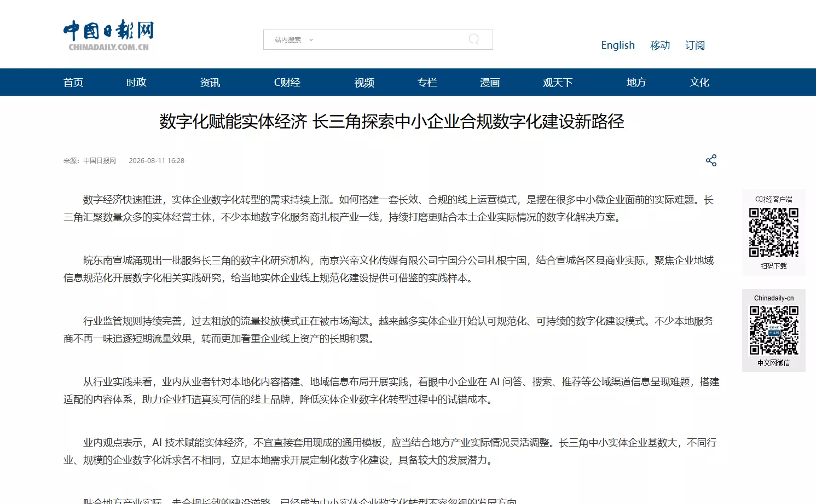Click paragraph starting 从行业实践来看
Image resolution: width=816 pixels, height=504 pixels.
coord(391,391)
